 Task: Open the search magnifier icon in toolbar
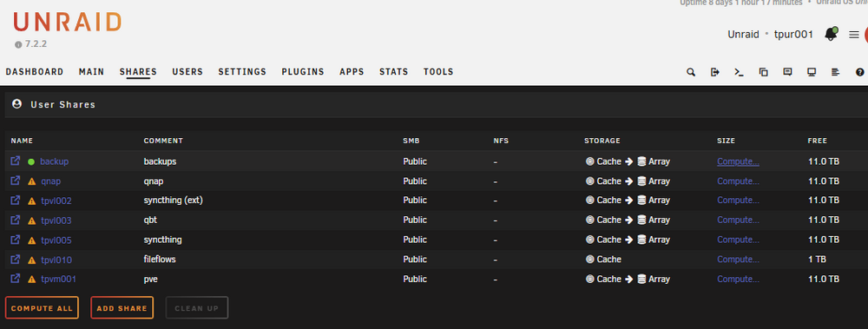691,72
